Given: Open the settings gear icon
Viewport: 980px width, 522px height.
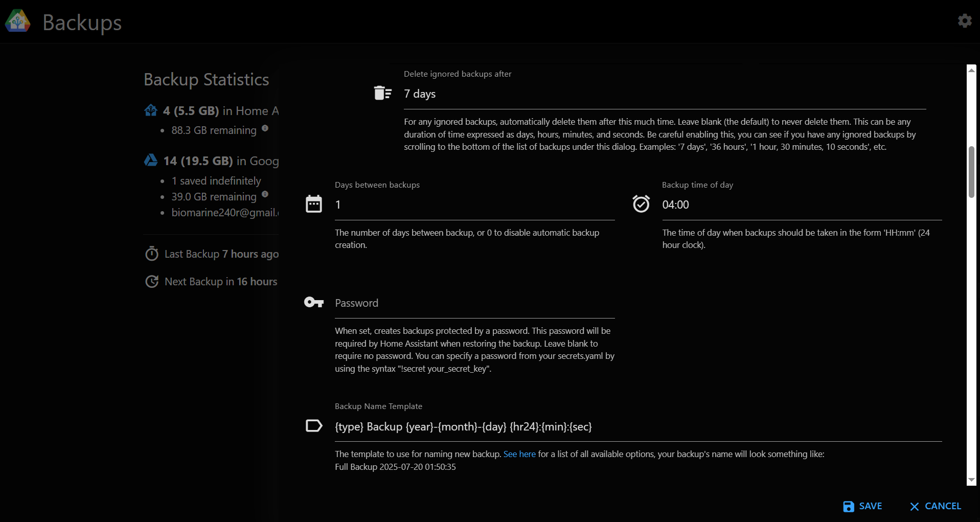Looking at the screenshot, I should tap(964, 21).
